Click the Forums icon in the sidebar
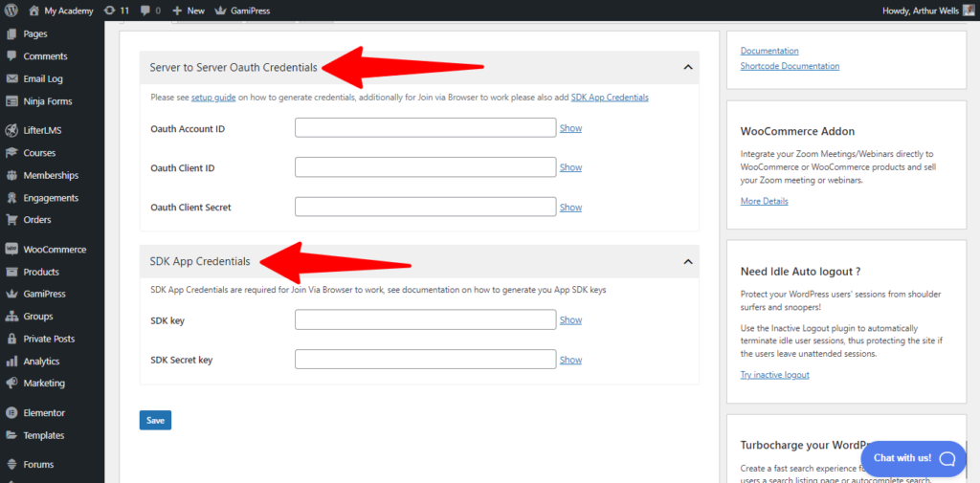Screen dimensions: 980x483 (11, 464)
